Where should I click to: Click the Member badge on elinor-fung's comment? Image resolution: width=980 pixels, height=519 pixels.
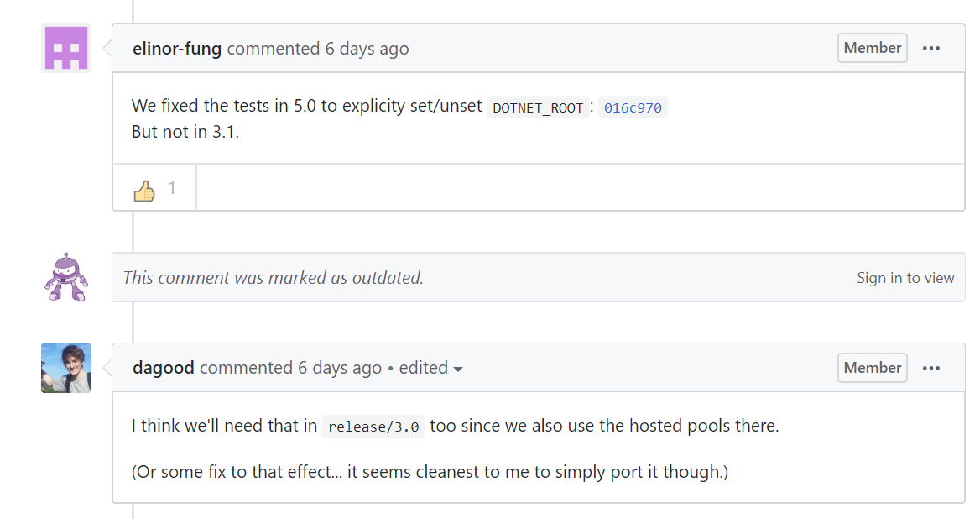pos(872,48)
